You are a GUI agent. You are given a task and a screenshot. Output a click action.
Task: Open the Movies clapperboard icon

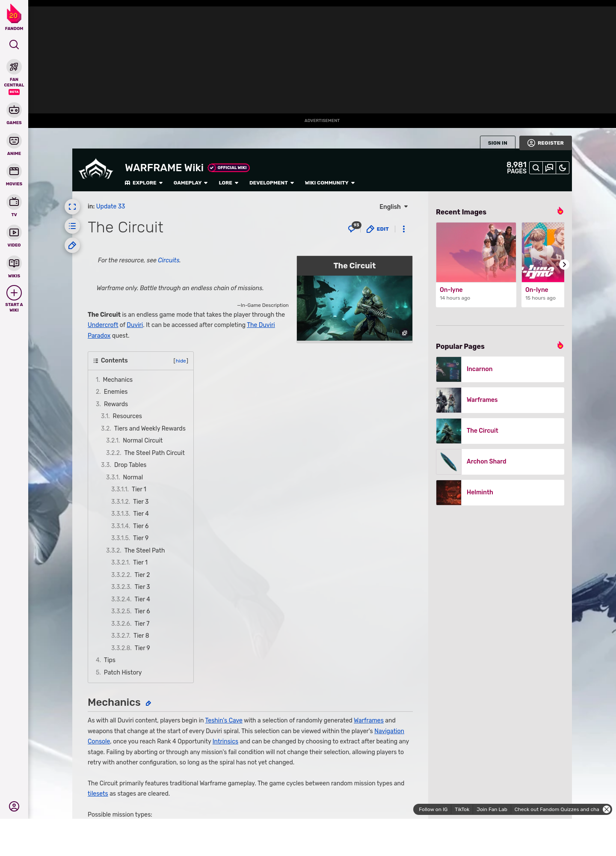click(x=14, y=171)
